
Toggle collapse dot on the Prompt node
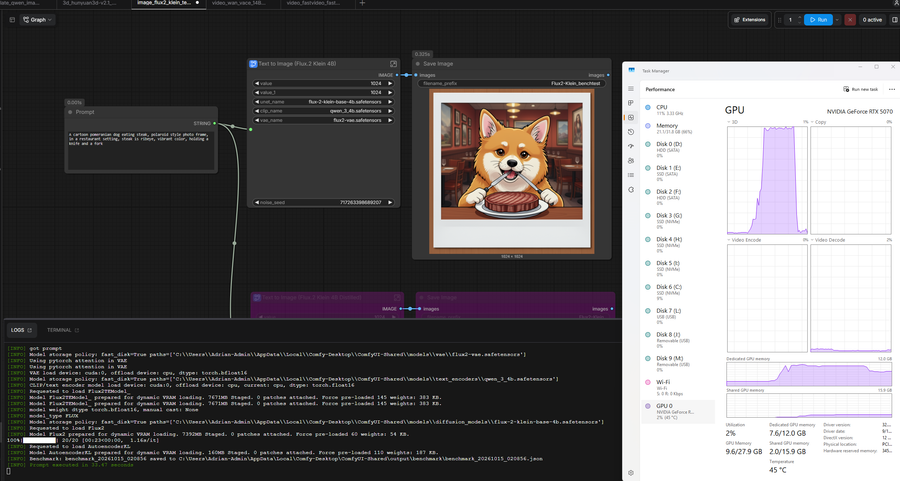(x=71, y=112)
